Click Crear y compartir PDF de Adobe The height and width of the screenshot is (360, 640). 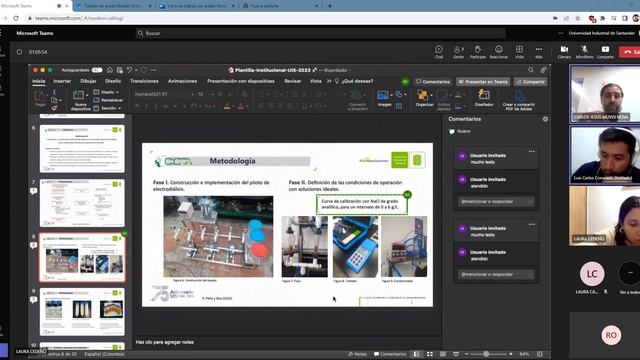[x=518, y=100]
